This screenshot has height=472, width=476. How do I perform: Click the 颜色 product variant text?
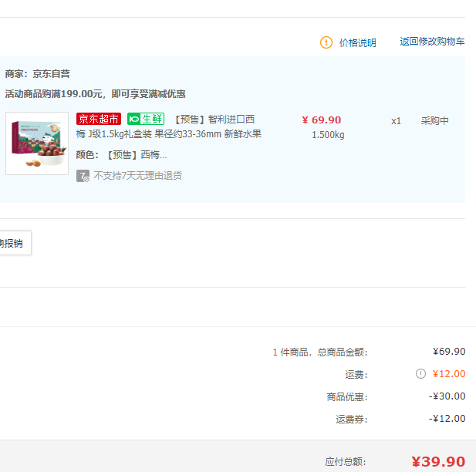point(121,155)
